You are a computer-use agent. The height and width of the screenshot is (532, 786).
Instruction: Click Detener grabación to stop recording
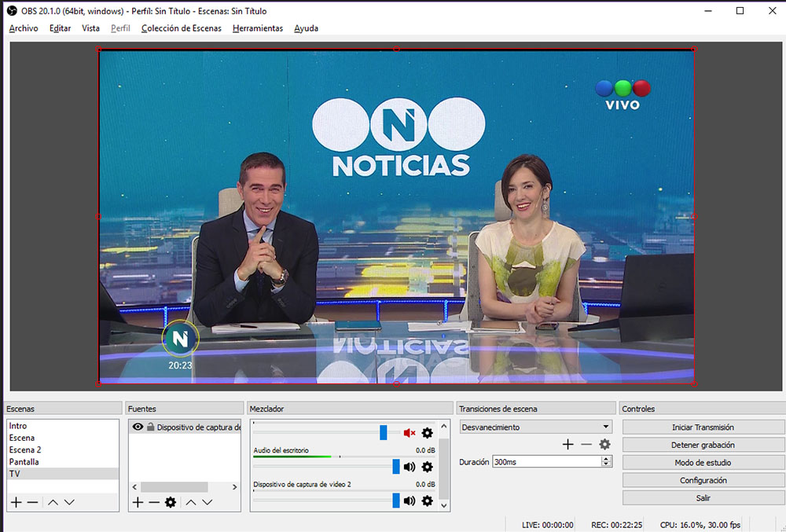703,445
